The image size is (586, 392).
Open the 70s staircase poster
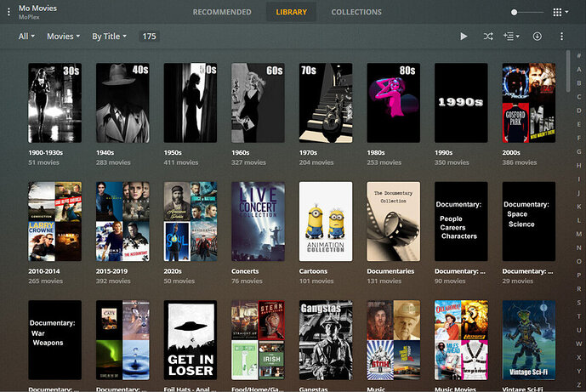click(326, 103)
